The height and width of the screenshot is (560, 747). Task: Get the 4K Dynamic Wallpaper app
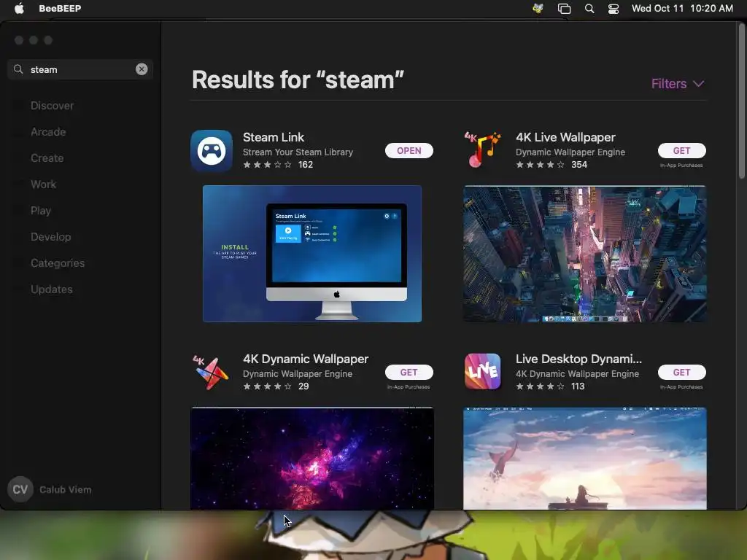point(409,373)
